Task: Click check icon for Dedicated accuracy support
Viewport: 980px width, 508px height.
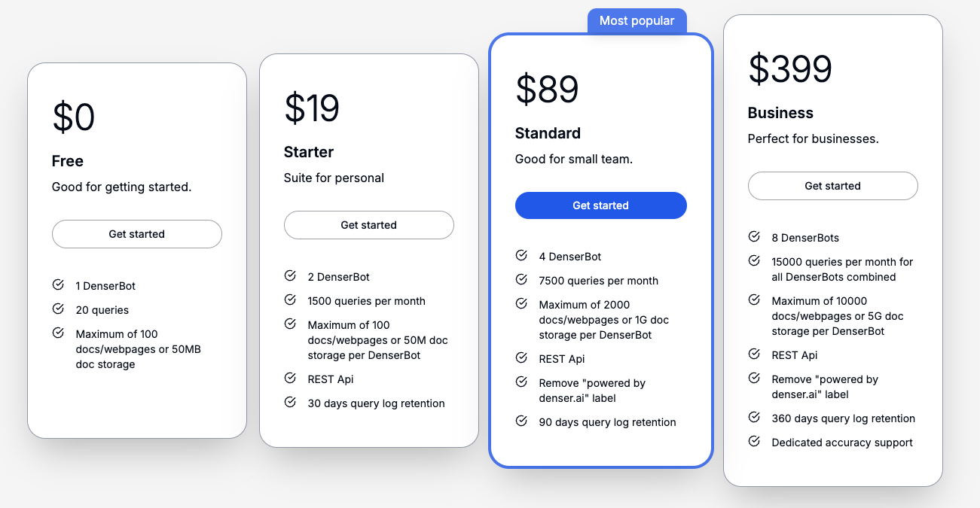Action: [754, 442]
